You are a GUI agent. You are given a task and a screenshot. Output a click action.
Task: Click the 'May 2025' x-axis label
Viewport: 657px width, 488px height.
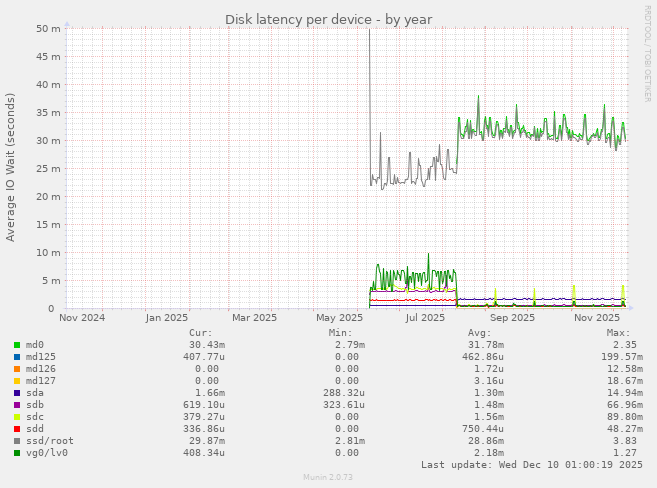pyautogui.click(x=339, y=318)
